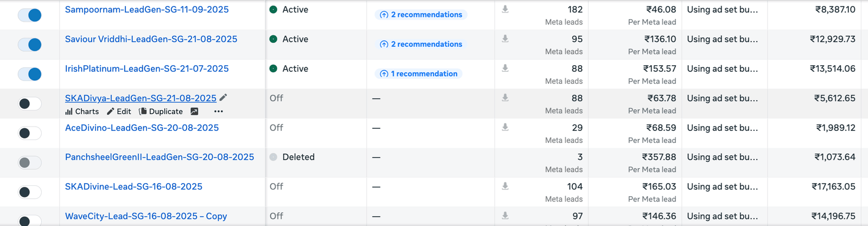868x226 pixels.
Task: Open the PanchsheelGreenII-LeadGen campaign link
Action: 159,157
